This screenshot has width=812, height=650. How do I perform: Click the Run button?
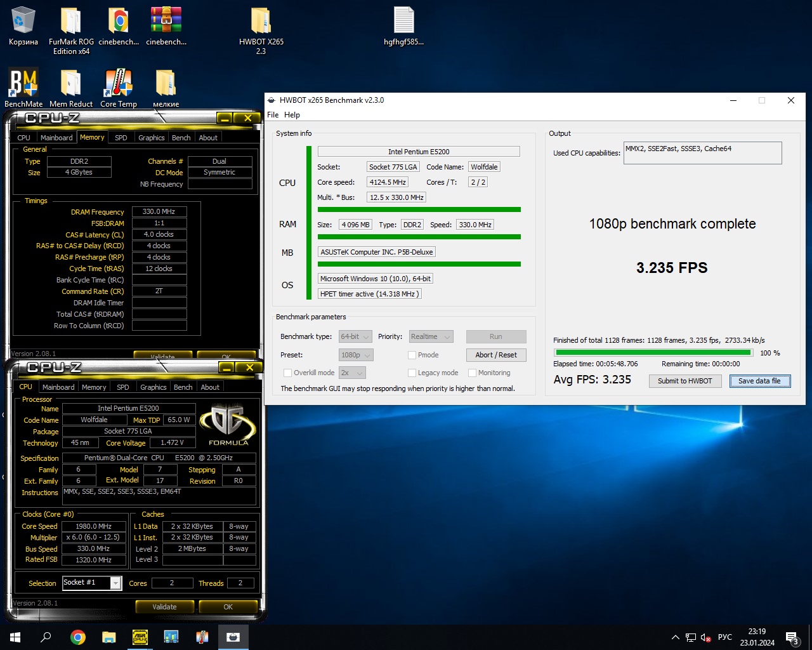coord(496,337)
